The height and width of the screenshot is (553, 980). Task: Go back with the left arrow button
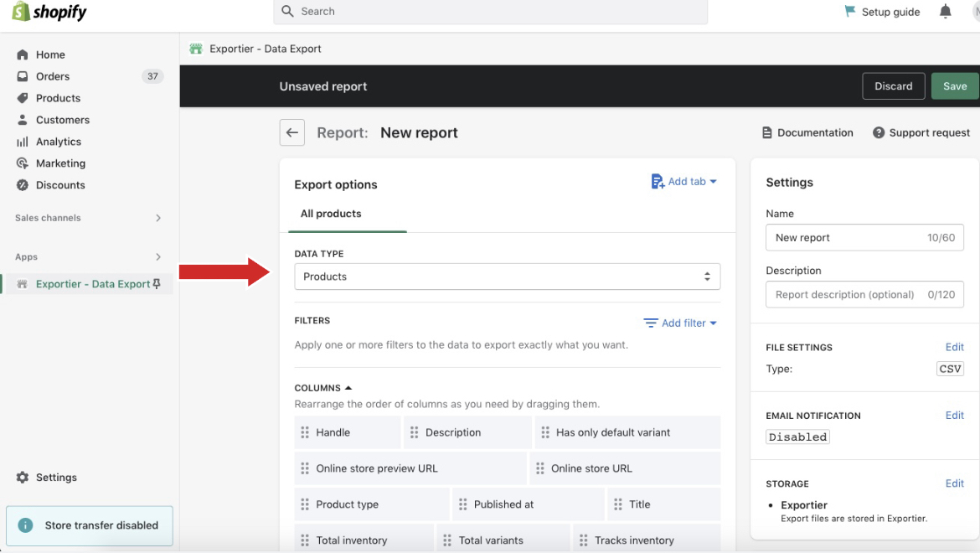tap(291, 132)
